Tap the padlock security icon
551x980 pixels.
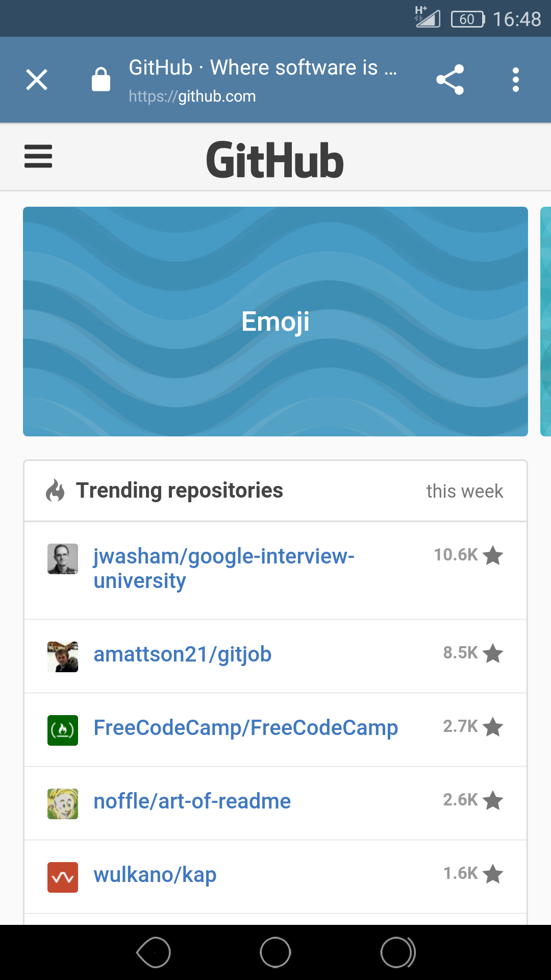click(x=101, y=80)
